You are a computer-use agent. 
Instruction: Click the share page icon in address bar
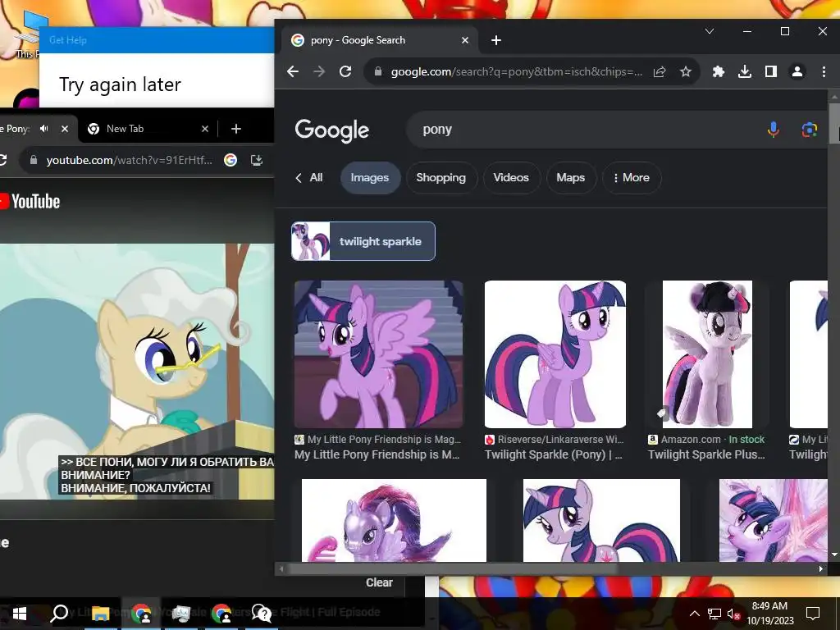pyautogui.click(x=660, y=71)
